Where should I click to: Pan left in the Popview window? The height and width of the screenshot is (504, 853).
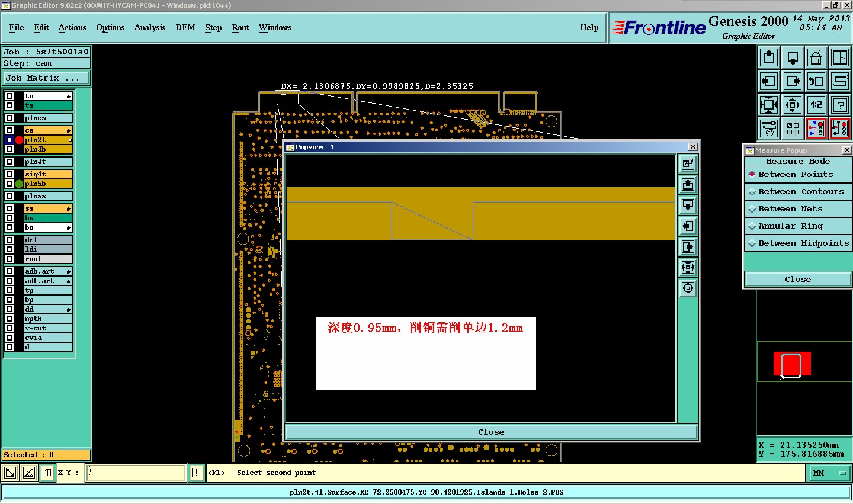pos(688,226)
